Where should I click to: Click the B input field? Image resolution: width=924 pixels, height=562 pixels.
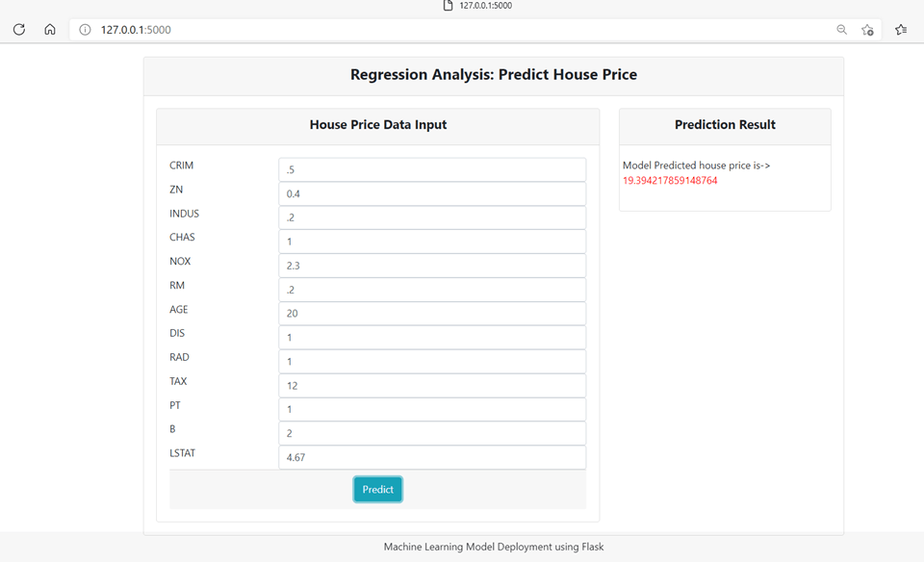(432, 434)
